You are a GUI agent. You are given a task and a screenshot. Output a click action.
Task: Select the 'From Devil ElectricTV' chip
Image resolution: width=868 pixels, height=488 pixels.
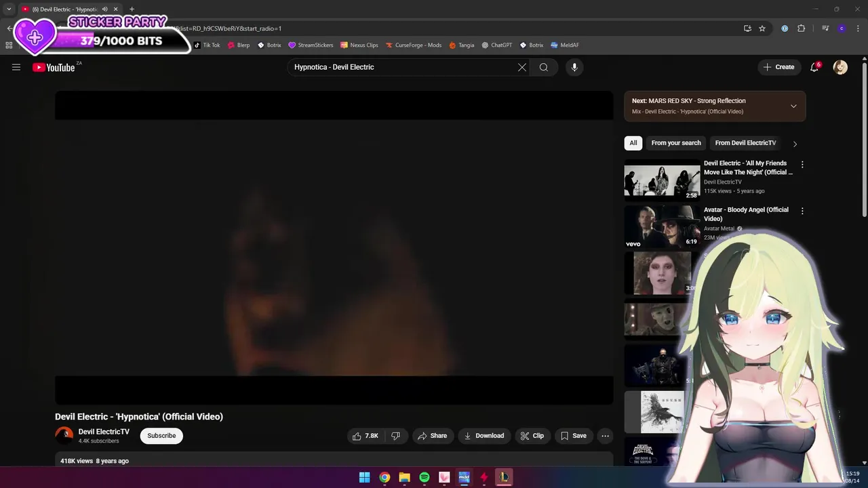click(745, 143)
